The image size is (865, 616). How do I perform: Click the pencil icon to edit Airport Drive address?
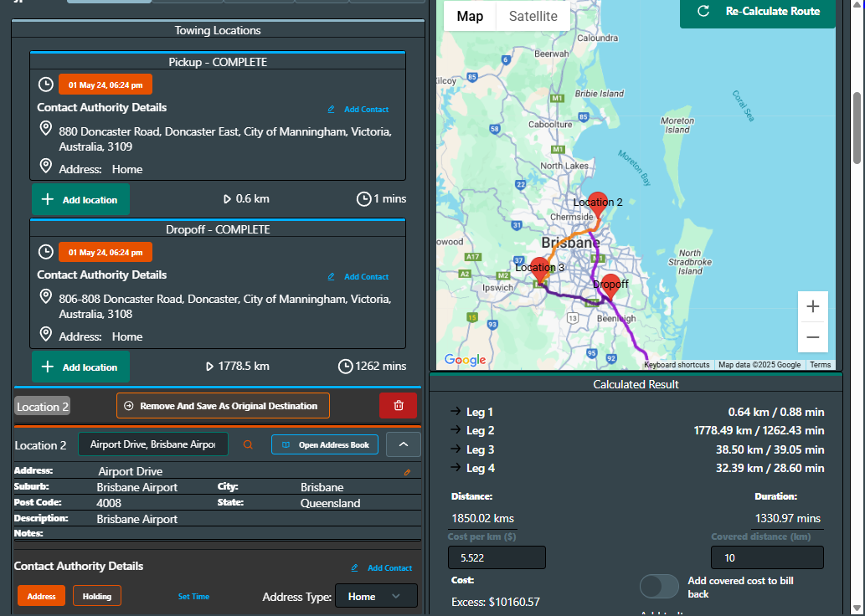[x=408, y=472]
